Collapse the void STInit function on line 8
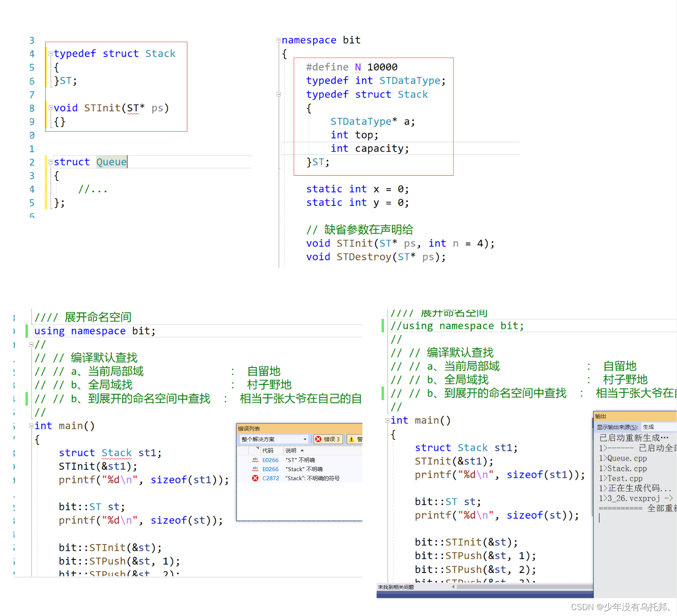Image resolution: width=677 pixels, height=616 pixels. (x=50, y=108)
